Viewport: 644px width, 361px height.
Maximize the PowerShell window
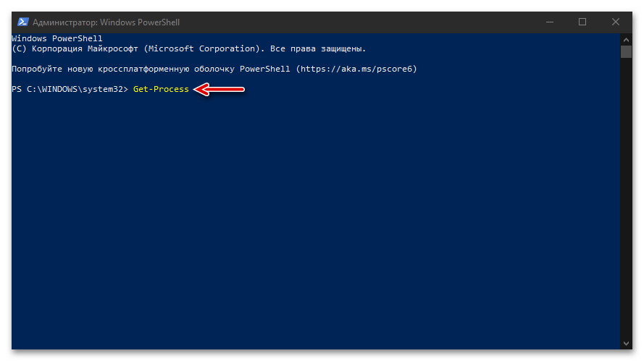[x=582, y=22]
